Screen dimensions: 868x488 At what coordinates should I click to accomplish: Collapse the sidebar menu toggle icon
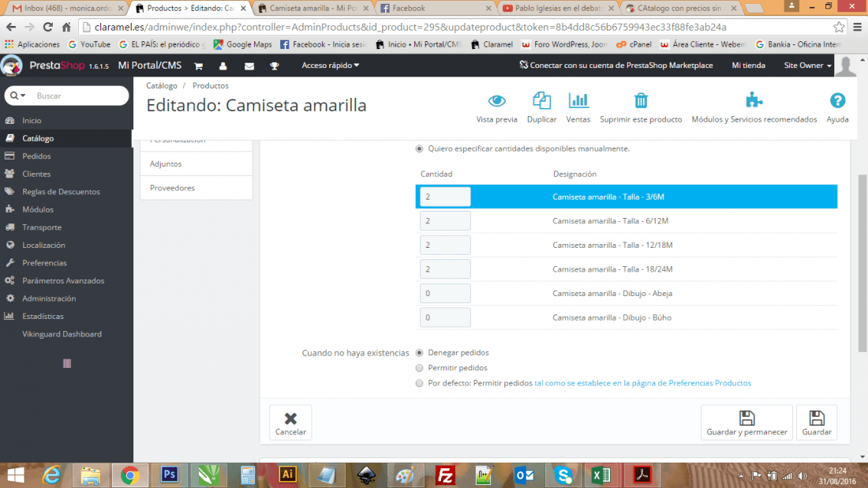click(x=67, y=363)
